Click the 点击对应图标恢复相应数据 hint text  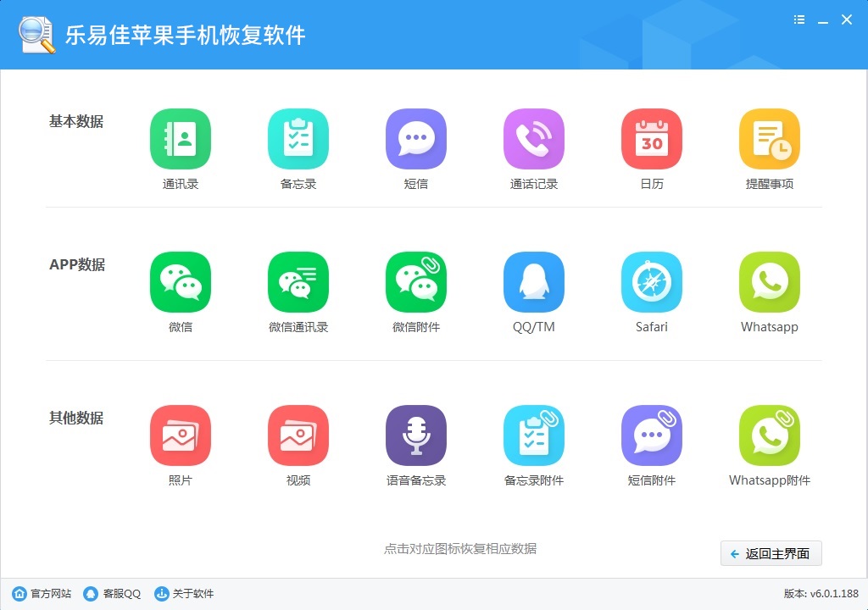[460, 548]
